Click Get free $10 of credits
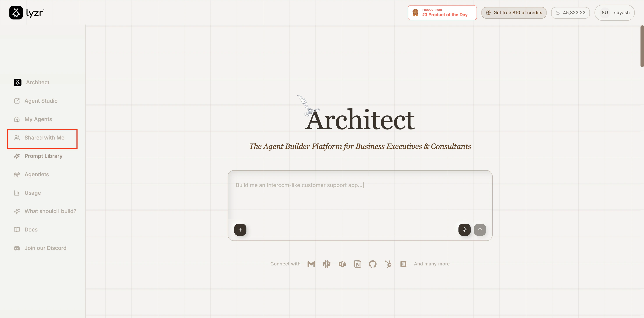Screen dimensions: 644x318 [x=514, y=12]
